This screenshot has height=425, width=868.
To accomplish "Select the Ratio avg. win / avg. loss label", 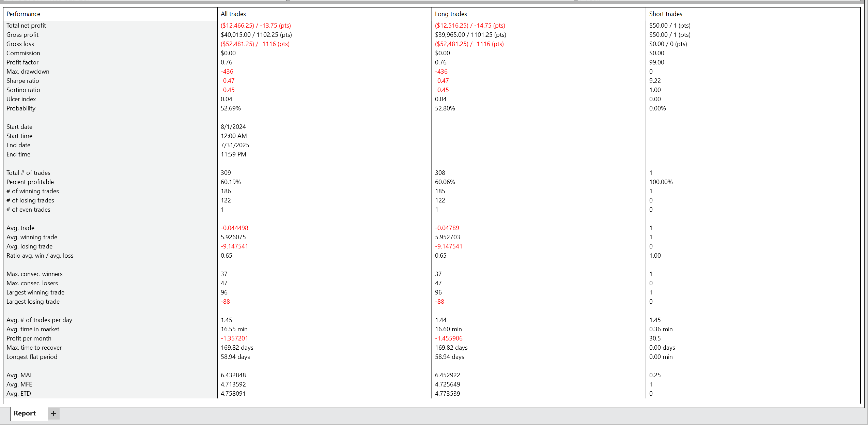I will [40, 256].
